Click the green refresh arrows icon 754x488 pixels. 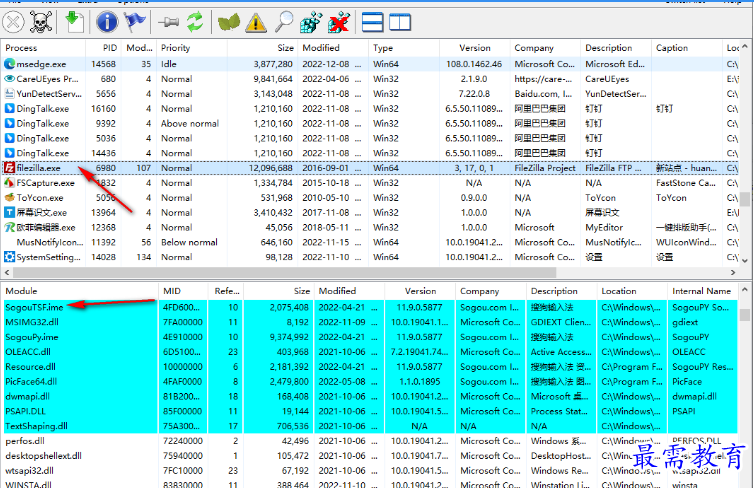[195, 22]
